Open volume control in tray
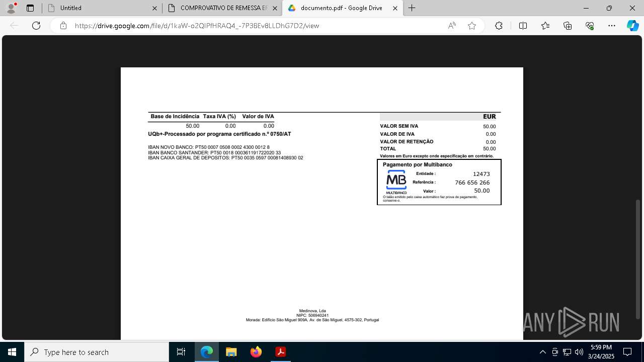The width and height of the screenshot is (644, 362). (579, 352)
